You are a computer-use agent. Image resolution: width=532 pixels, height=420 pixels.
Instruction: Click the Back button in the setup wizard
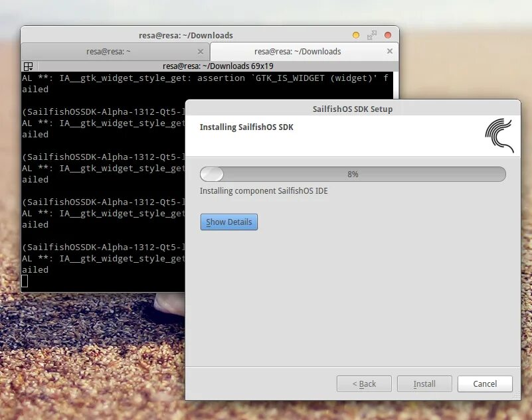tap(364, 384)
